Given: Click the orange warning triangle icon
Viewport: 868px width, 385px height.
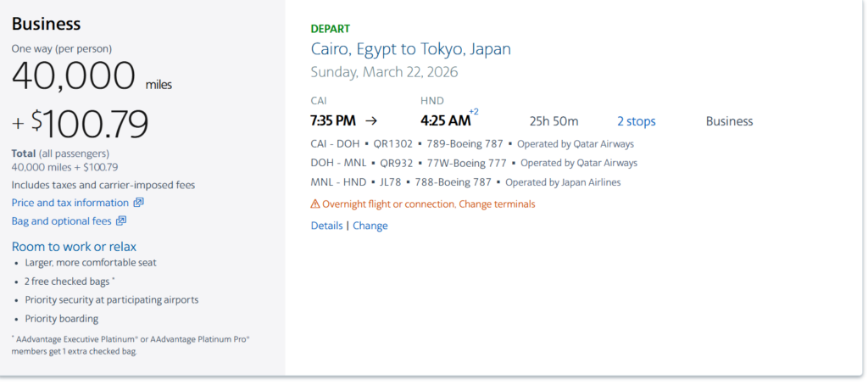Looking at the screenshot, I should tap(315, 204).
